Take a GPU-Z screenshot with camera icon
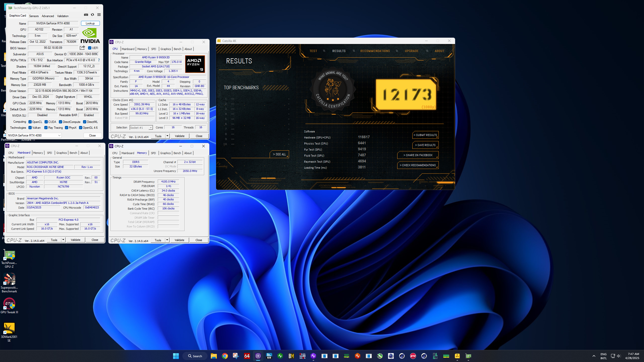The image size is (644, 362). point(86,15)
